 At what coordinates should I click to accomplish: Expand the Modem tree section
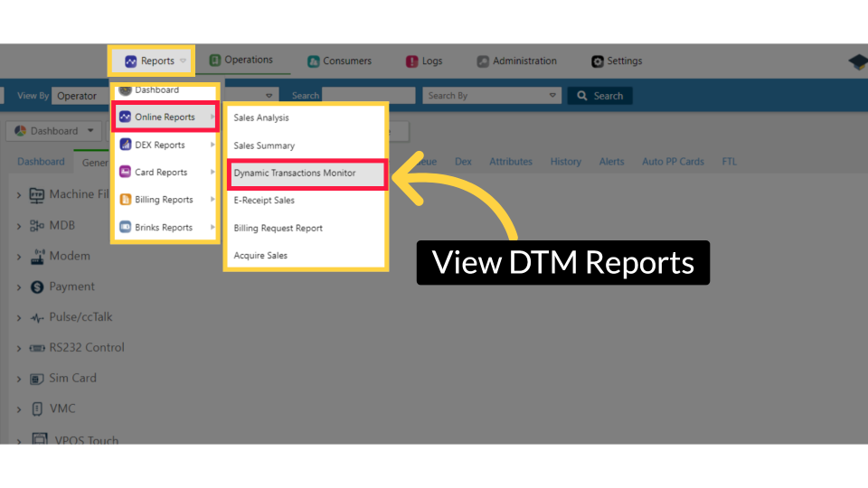(x=19, y=257)
